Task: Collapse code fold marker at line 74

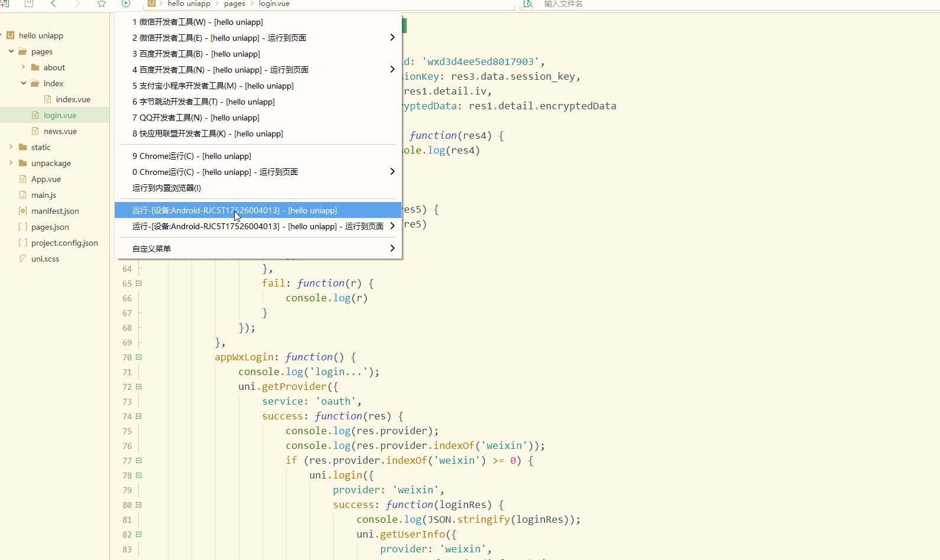Action: [x=139, y=416]
